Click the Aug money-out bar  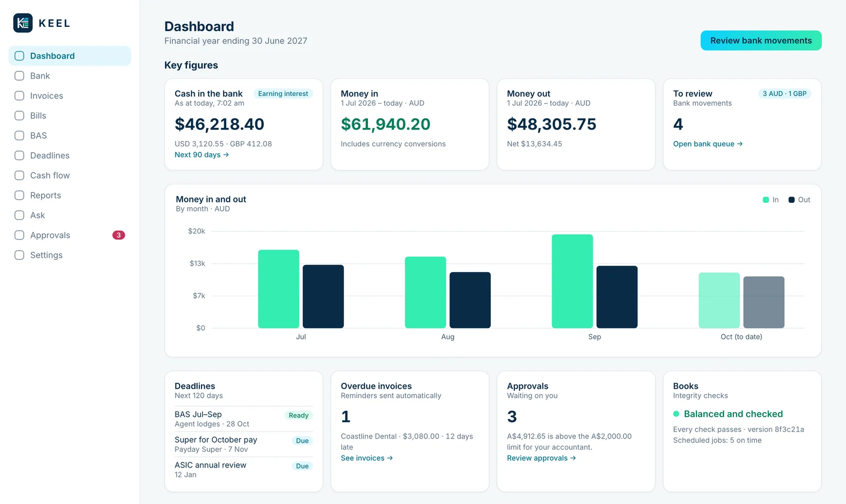470,300
